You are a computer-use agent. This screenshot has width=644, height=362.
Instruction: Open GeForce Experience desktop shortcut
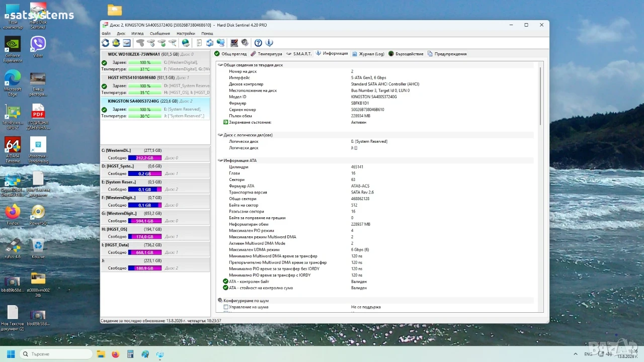(x=13, y=50)
